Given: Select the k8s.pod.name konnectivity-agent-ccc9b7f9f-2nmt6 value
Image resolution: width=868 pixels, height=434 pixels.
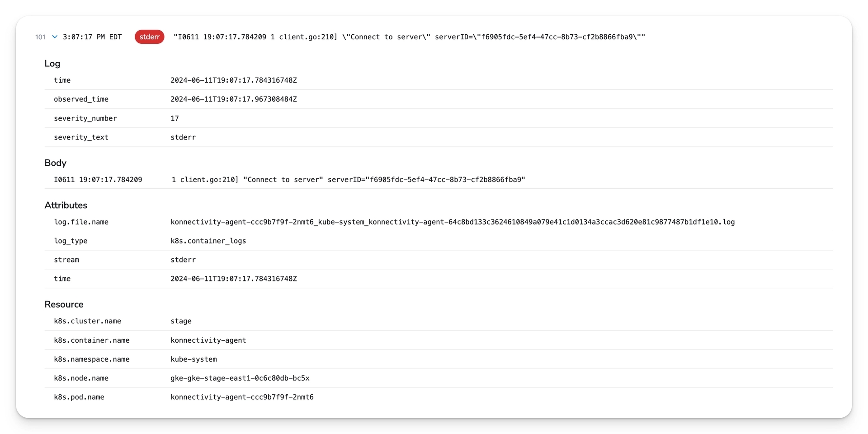Looking at the screenshot, I should [242, 397].
